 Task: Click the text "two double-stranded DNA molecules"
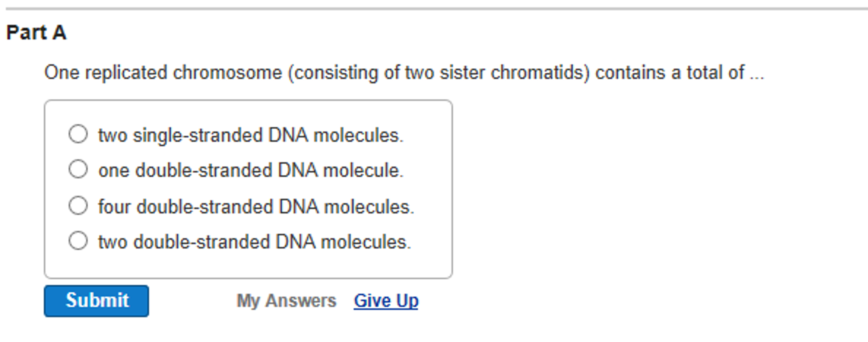(254, 242)
